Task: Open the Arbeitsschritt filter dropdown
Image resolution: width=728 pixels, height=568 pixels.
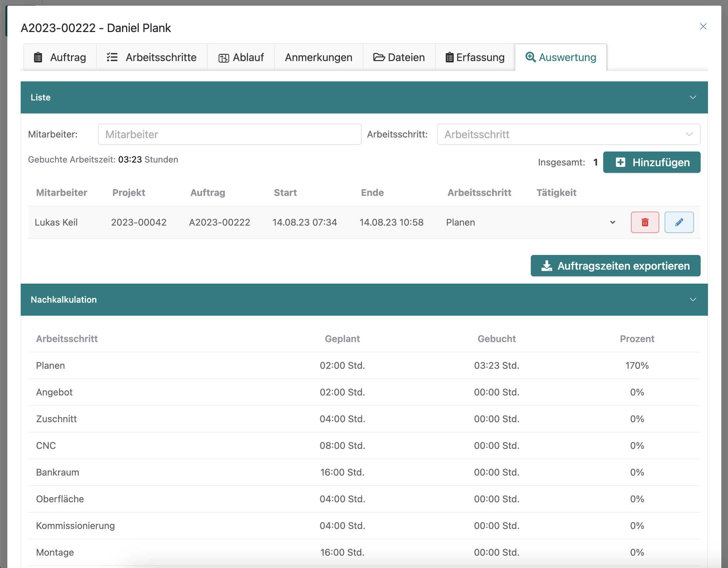Action: pos(568,134)
